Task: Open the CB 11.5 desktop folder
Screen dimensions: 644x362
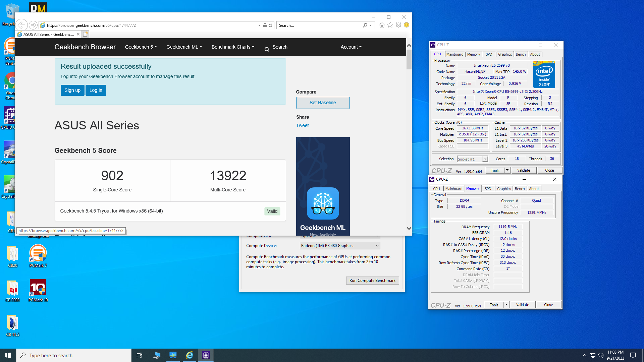Action: pyautogui.click(x=12, y=325)
